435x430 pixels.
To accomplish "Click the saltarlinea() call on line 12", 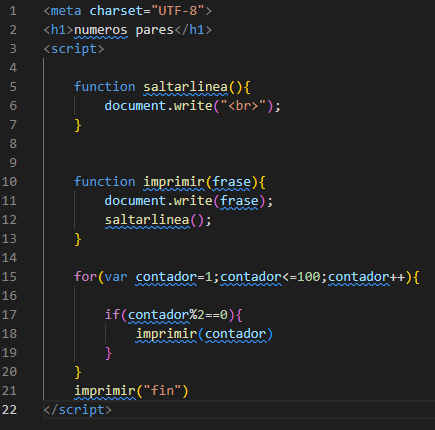I will [x=158, y=220].
